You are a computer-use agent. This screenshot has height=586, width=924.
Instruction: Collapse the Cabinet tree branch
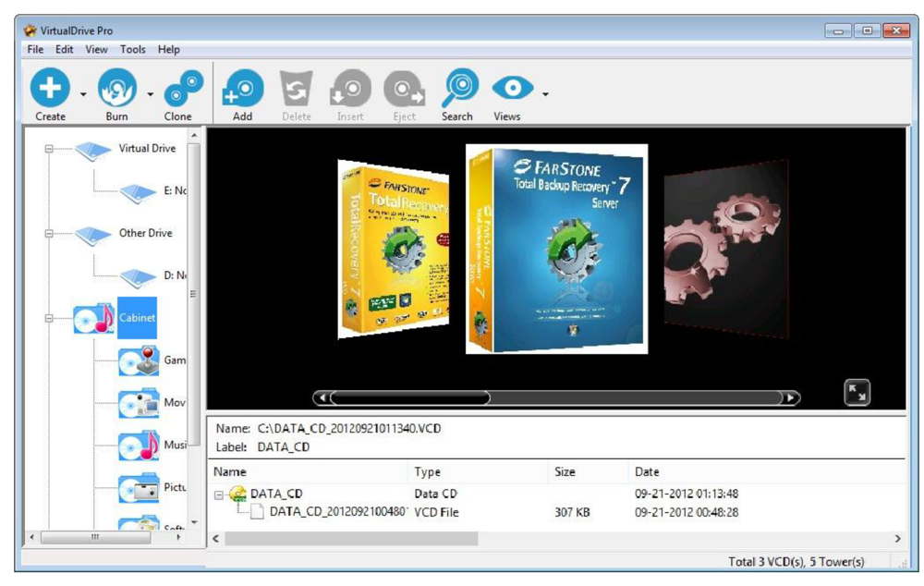[50, 318]
